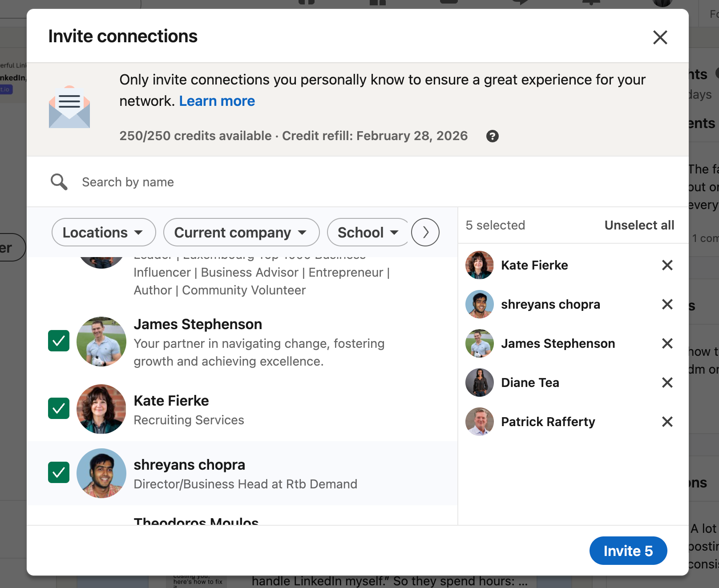This screenshot has width=719, height=588.
Task: Click the Invite 5 button
Action: pyautogui.click(x=628, y=551)
